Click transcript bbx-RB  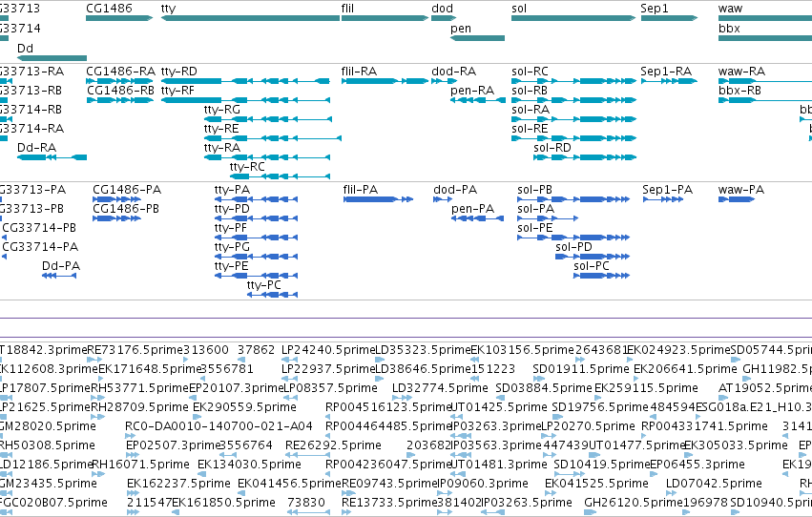(765, 100)
